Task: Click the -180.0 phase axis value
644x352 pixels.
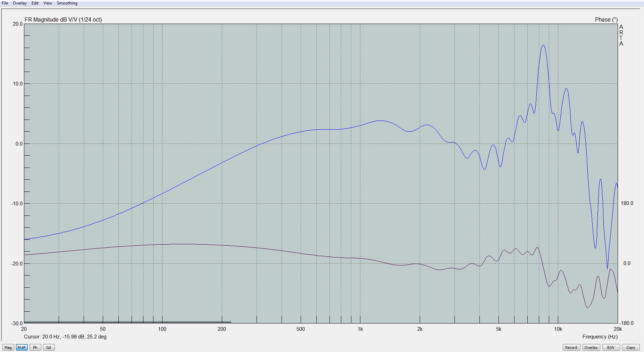Action: 626,323
